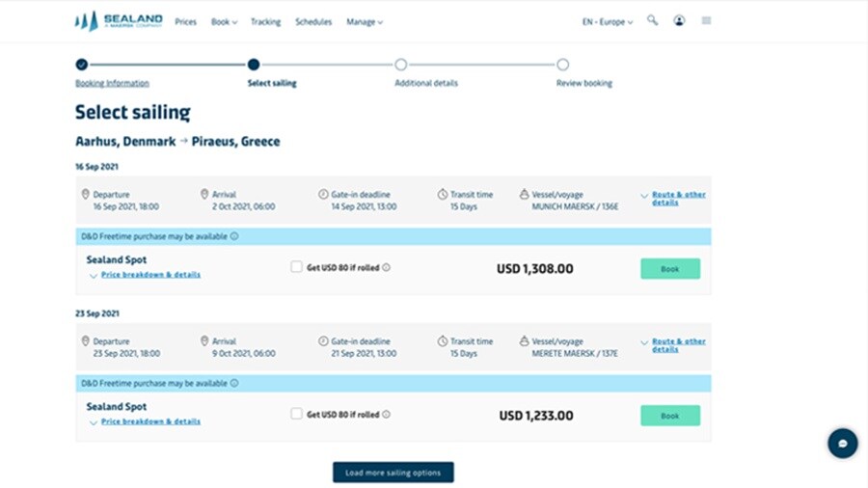Click the Additional details step circle
The image size is (868, 488).
(400, 65)
